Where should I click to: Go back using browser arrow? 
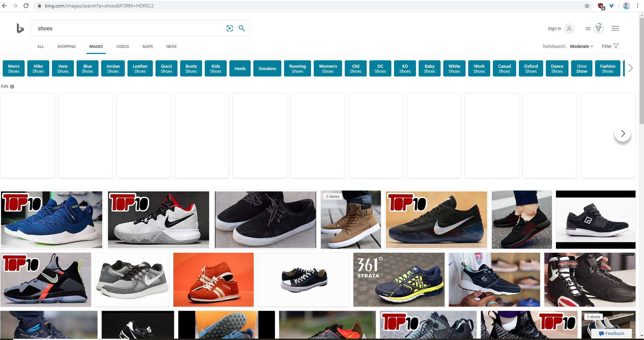[4, 6]
